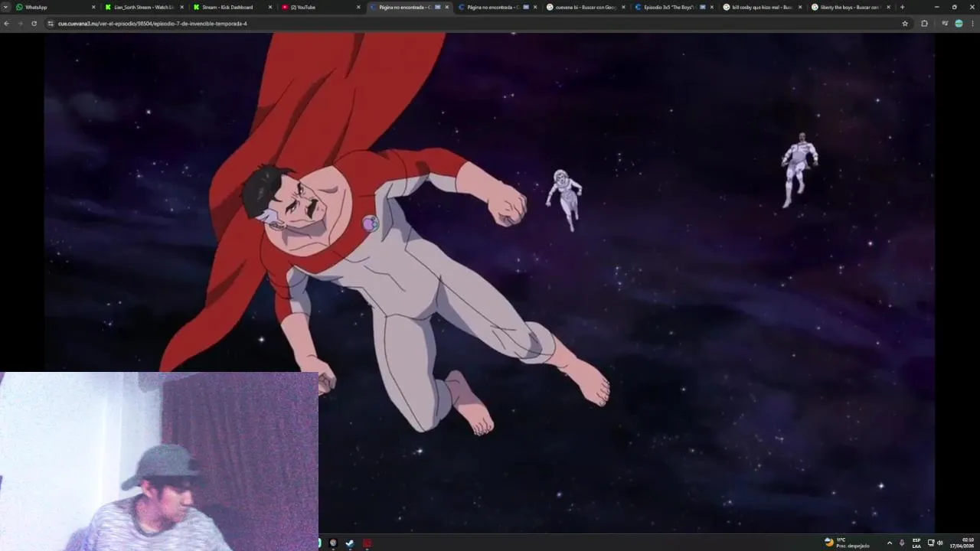Close the Episodio 3x5 "The Boys" tab
Viewport: 980px width, 551px height.
tap(711, 7)
